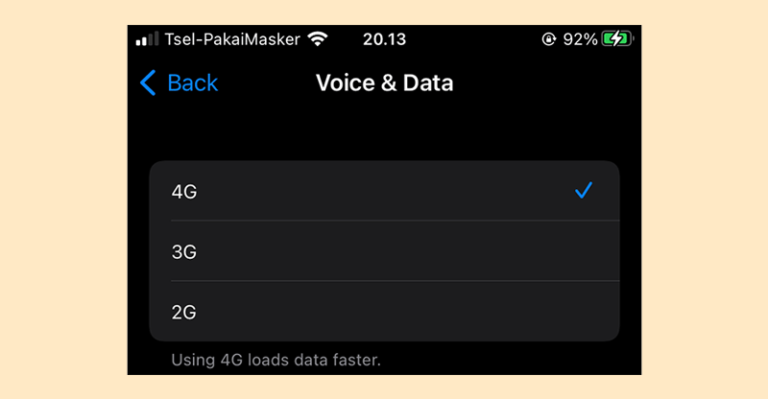The width and height of the screenshot is (768, 399).
Task: Tap the 2G text label
Action: tap(184, 312)
